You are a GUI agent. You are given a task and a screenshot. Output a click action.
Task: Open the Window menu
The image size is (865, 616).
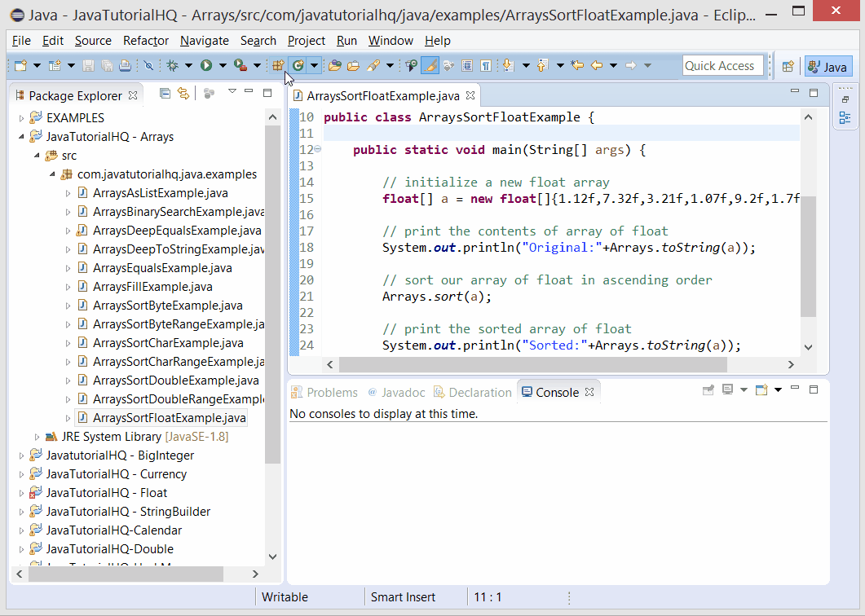point(391,41)
